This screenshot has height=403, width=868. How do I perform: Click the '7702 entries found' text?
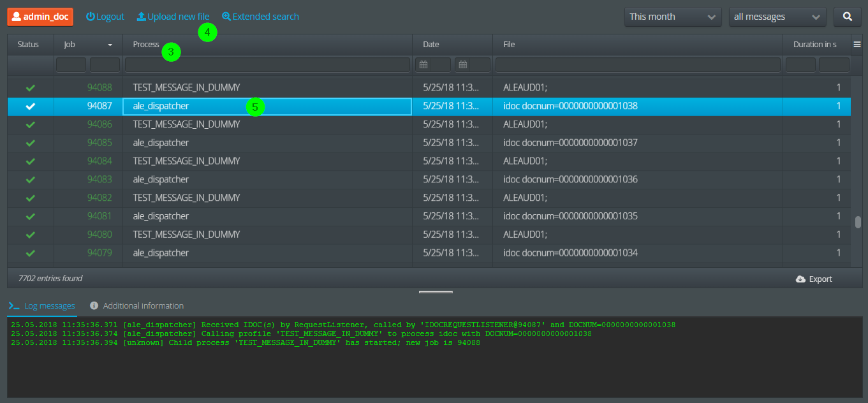click(x=50, y=279)
